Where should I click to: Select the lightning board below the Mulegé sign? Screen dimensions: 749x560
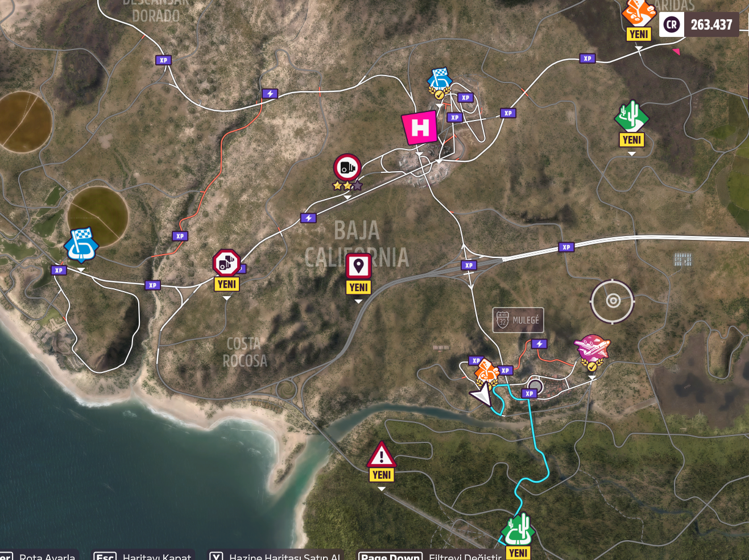tap(539, 343)
